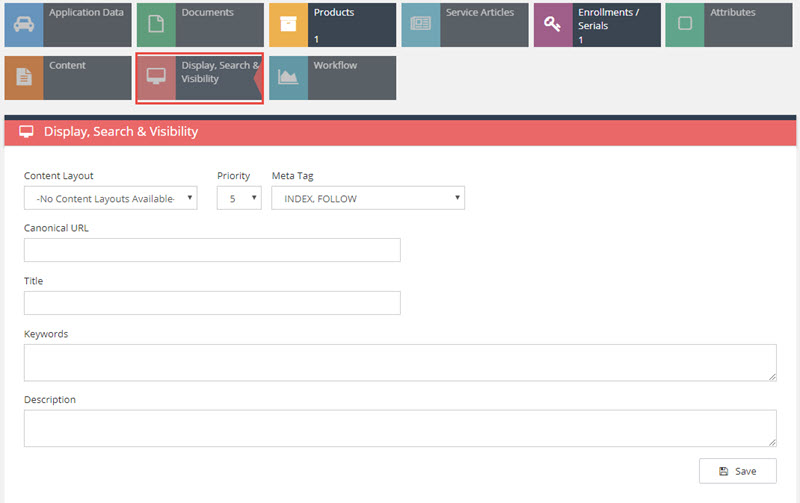Click the square icon on Attributes tile

685,23
